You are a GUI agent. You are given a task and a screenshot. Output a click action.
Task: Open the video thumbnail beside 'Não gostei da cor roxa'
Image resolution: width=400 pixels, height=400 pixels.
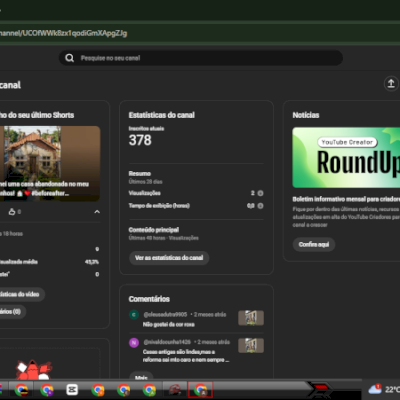coord(251,318)
